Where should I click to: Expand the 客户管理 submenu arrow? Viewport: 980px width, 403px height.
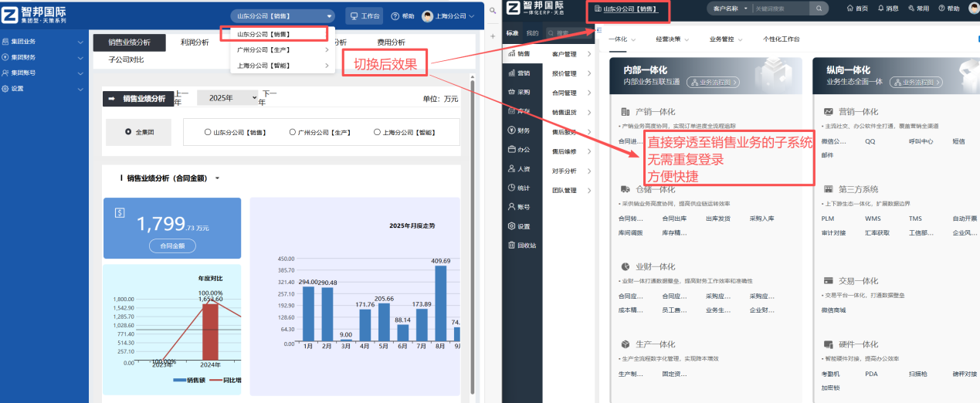pos(590,55)
